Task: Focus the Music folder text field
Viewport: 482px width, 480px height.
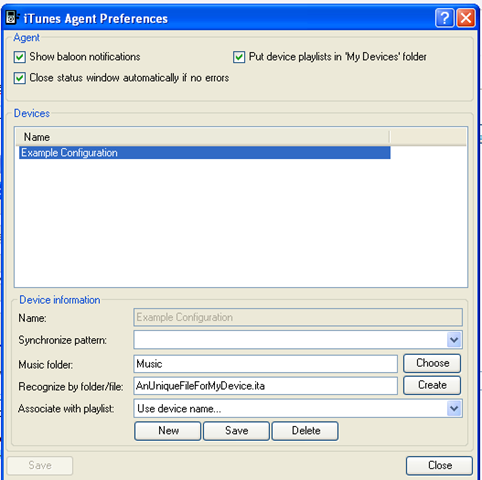Action: (x=266, y=364)
